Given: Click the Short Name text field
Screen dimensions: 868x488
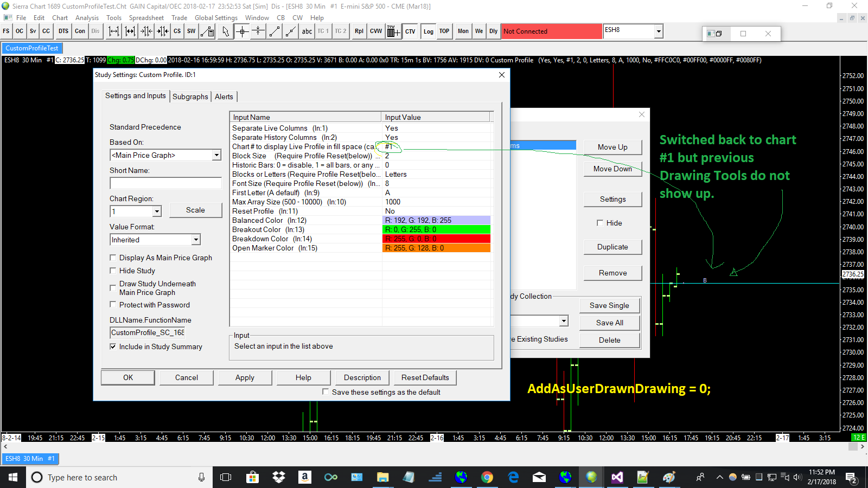Looking at the screenshot, I should 165,183.
